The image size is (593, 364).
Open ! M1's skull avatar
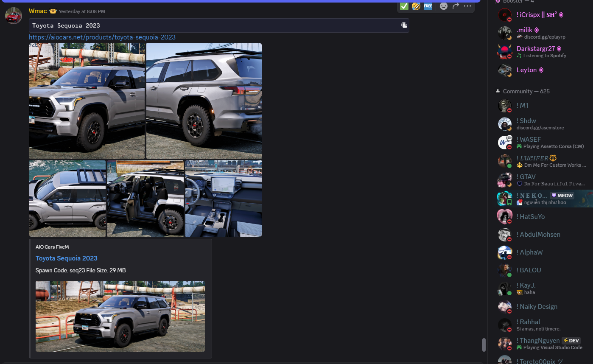coord(505,106)
